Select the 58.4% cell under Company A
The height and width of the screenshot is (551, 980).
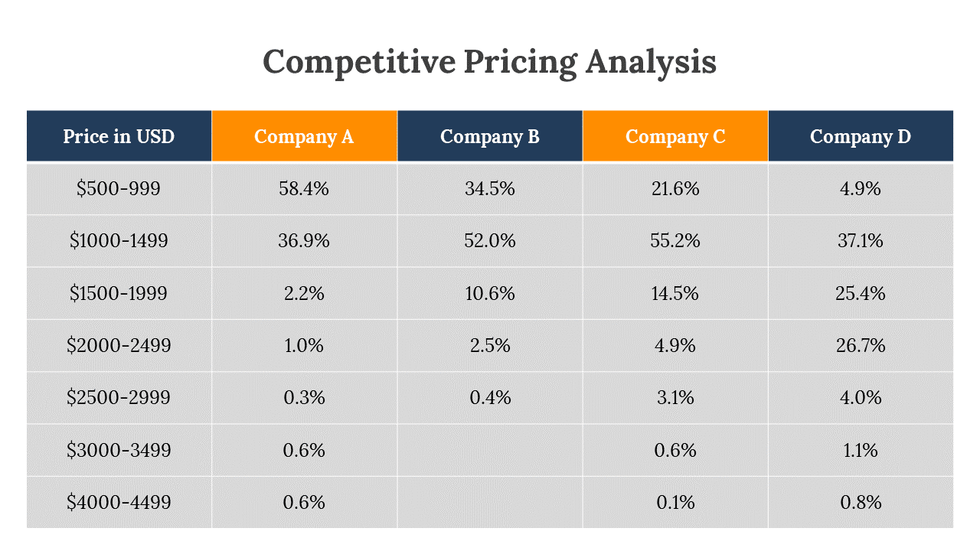(304, 188)
